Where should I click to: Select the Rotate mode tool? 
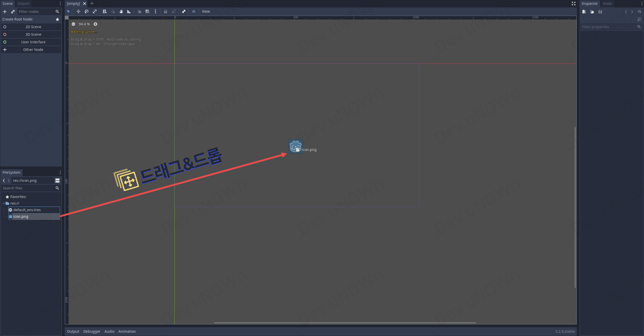point(87,11)
